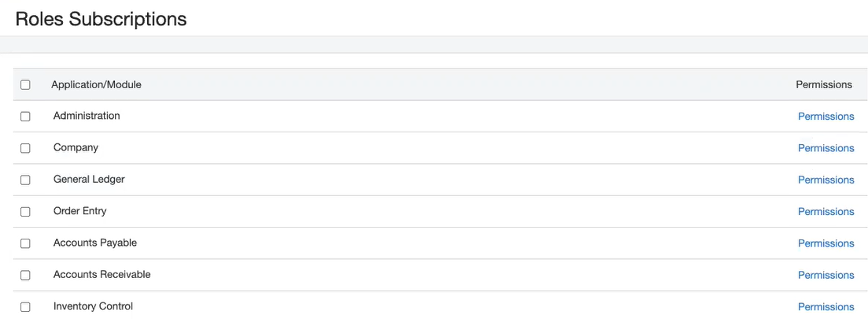
Task: Tick the select-all checkbox in the header row
Action: coord(25,85)
